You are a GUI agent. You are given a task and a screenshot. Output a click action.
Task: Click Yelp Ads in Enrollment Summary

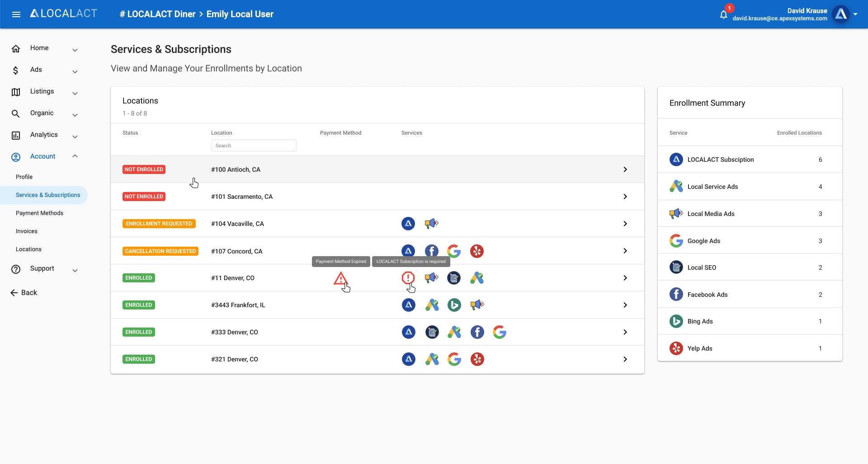pyautogui.click(x=700, y=348)
